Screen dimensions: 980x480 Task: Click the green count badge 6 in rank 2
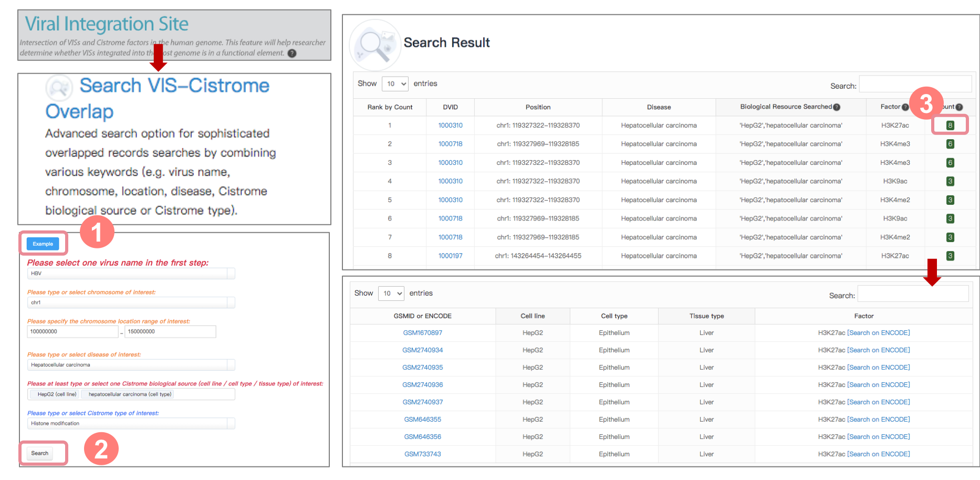[950, 144]
